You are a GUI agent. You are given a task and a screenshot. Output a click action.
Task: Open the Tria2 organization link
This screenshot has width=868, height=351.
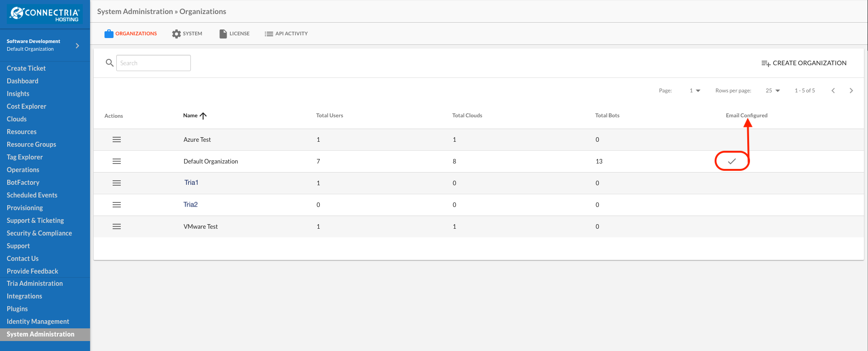point(190,205)
